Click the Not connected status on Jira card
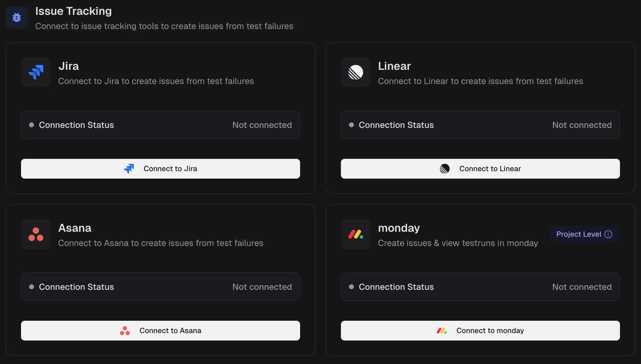 (x=262, y=125)
